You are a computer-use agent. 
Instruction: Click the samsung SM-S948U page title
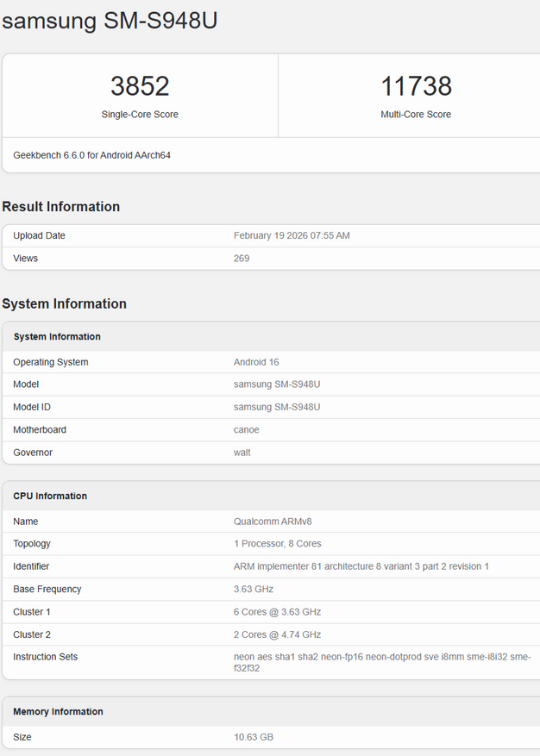pyautogui.click(x=110, y=22)
